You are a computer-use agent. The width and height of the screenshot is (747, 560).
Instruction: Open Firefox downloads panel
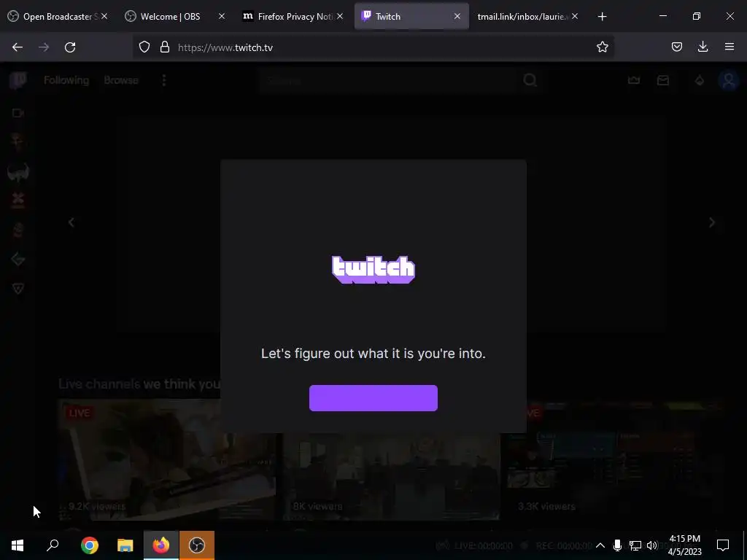click(703, 47)
